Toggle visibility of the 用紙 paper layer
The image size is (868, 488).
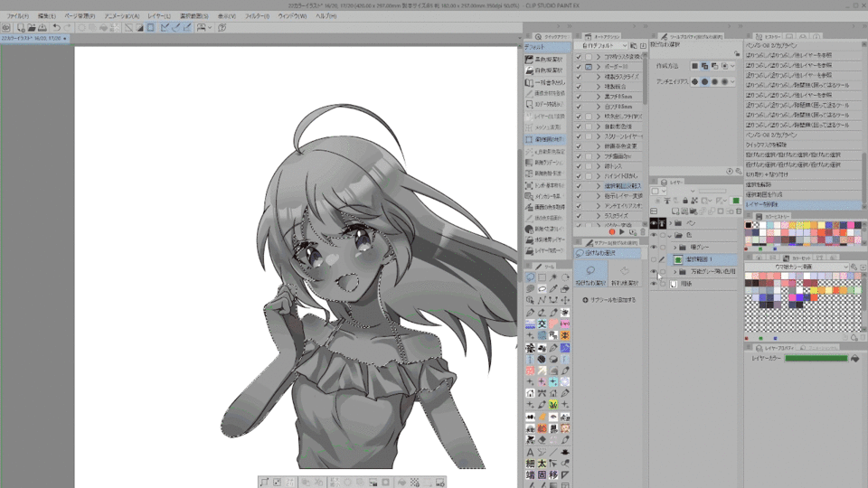[x=654, y=284]
